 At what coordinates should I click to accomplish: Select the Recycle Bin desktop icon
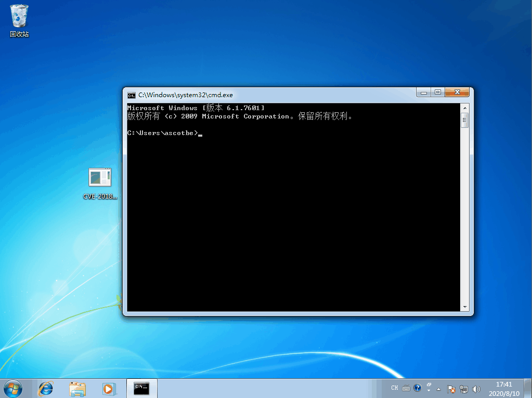click(x=19, y=21)
